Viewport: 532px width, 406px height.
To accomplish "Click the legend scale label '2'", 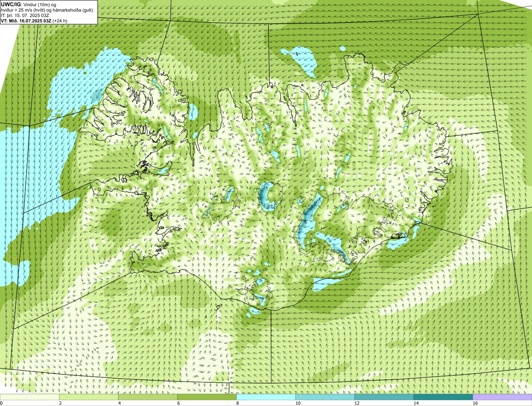I will coord(60,403).
